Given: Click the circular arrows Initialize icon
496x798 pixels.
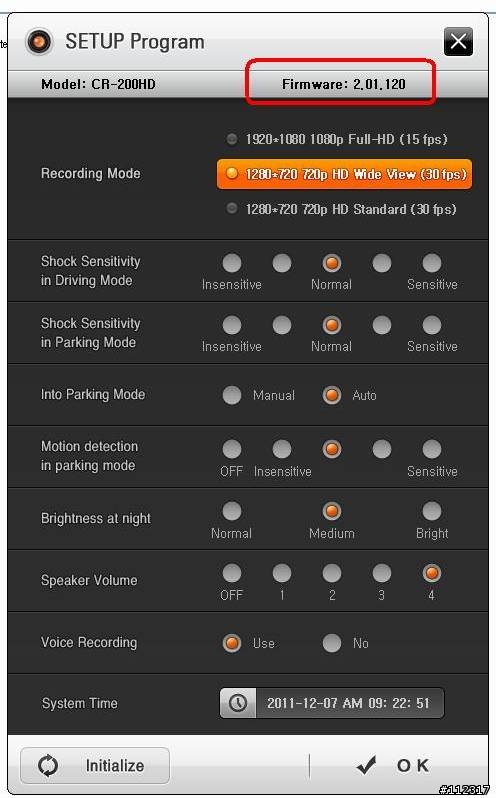Looking at the screenshot, I should pos(48,765).
